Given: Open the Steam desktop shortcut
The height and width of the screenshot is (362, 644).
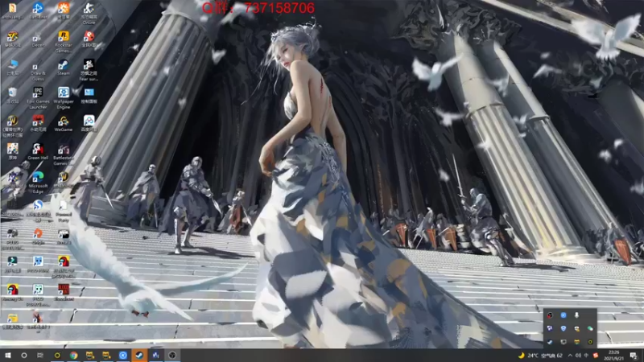Looking at the screenshot, I should (x=64, y=68).
